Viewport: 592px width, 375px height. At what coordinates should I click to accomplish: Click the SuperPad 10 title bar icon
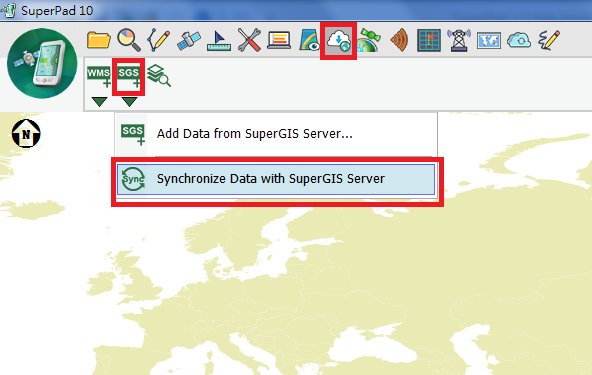point(8,10)
